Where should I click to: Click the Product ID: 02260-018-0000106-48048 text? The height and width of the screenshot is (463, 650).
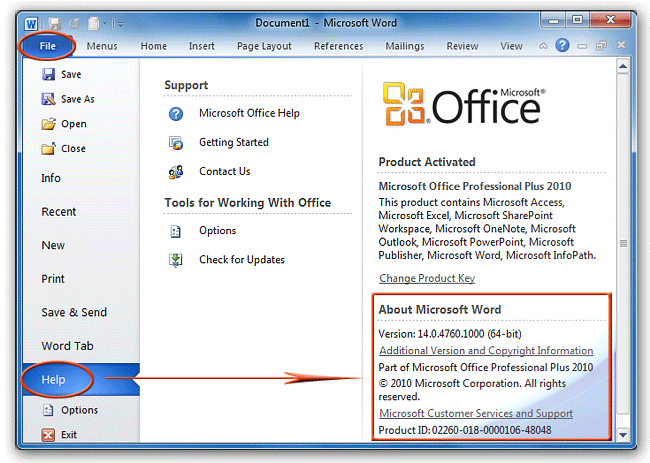coord(465,430)
